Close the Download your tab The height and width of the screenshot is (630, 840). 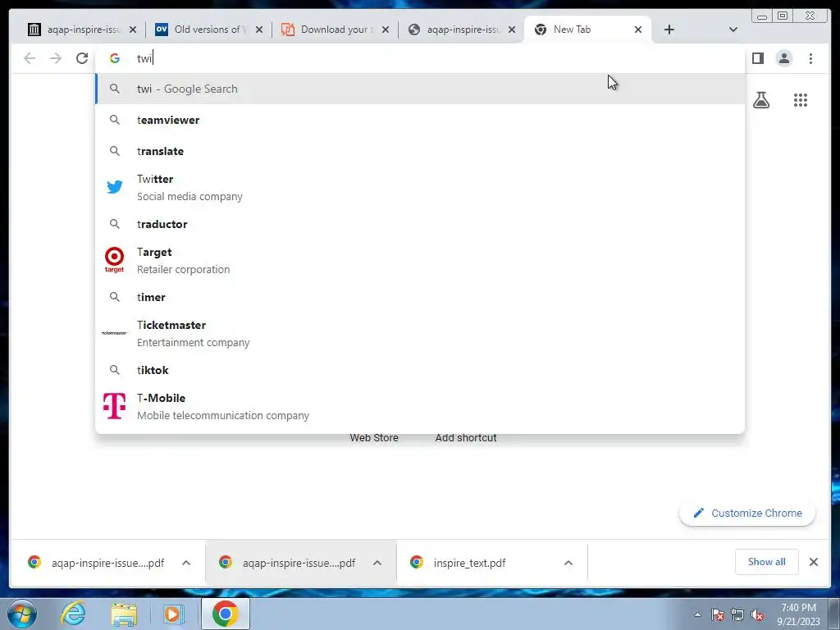click(x=386, y=30)
